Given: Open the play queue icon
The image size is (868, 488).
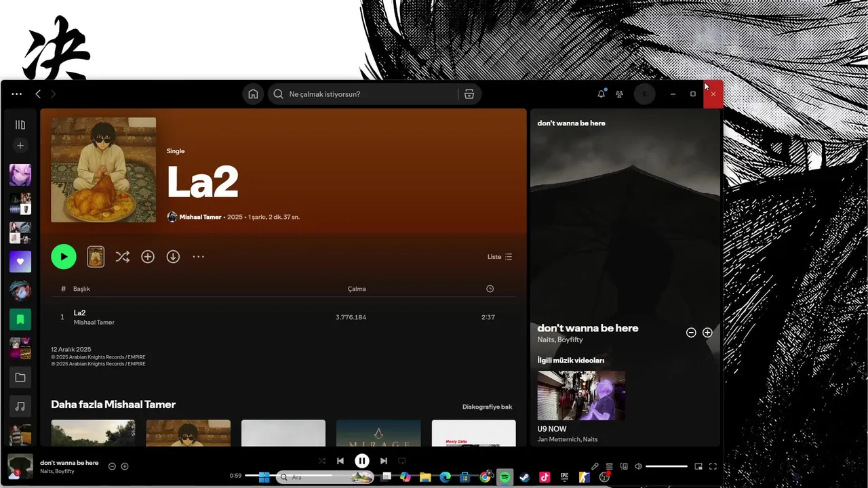Looking at the screenshot, I should pos(609,466).
